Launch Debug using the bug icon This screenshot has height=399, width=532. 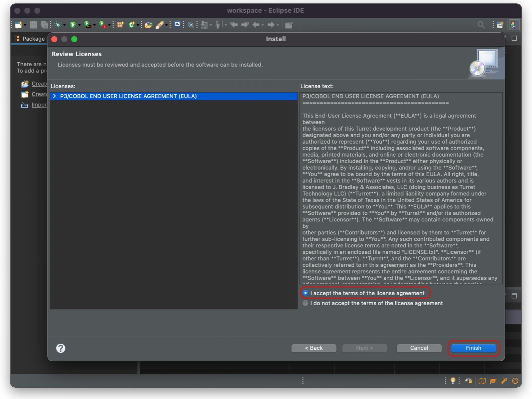(58, 25)
